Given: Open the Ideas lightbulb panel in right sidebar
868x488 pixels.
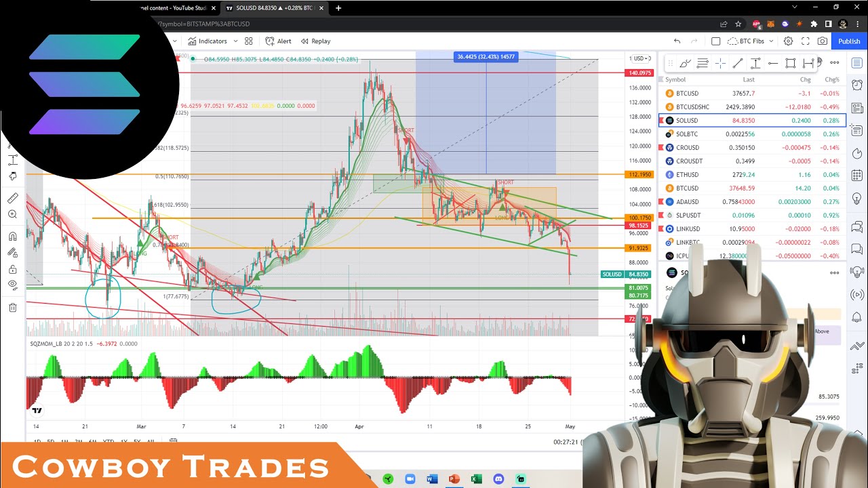Looking at the screenshot, I should point(856,197).
